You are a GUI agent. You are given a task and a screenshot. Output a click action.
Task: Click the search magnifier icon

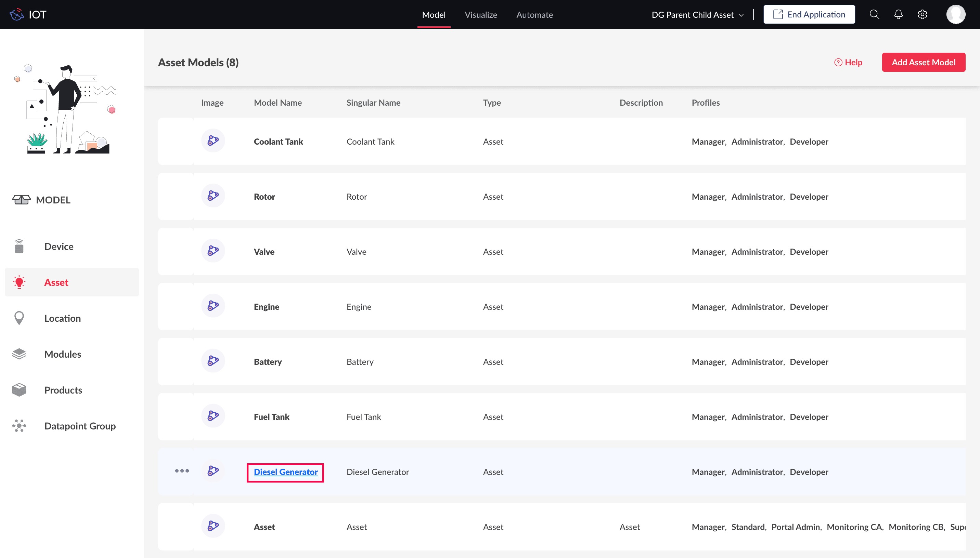(x=874, y=15)
